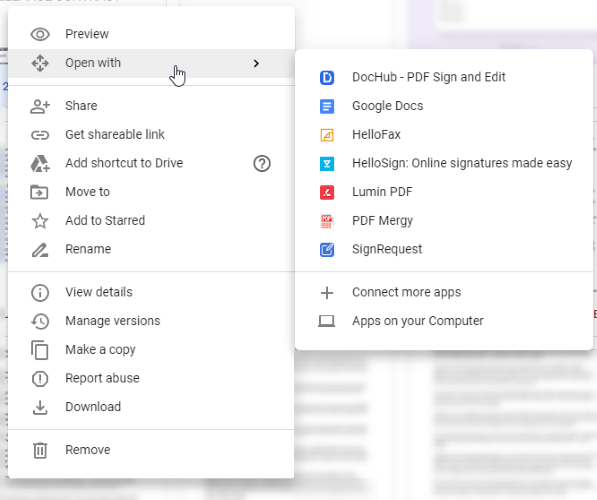The image size is (597, 500).
Task: Click the Share person-plus icon
Action: [40, 106]
